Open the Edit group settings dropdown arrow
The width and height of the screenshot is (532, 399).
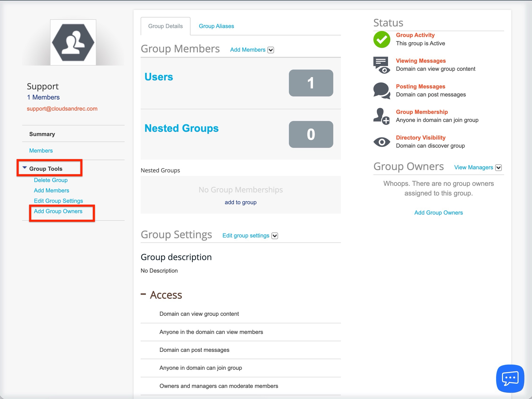click(x=275, y=236)
